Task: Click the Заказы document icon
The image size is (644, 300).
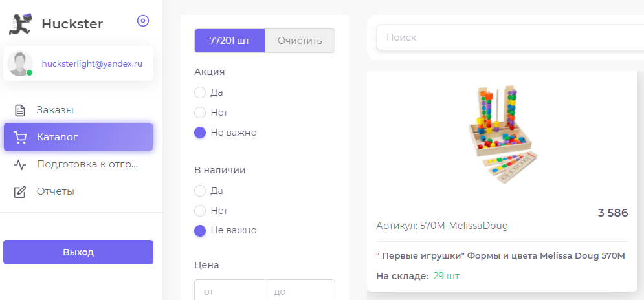Action: tap(19, 110)
